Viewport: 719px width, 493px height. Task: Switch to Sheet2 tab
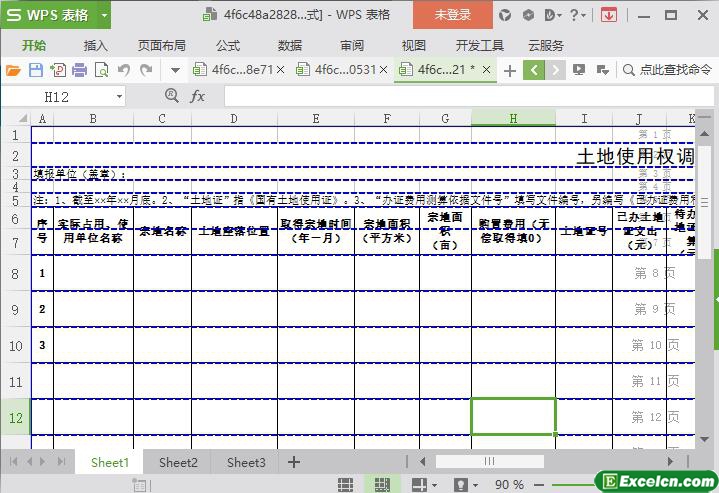click(x=178, y=462)
